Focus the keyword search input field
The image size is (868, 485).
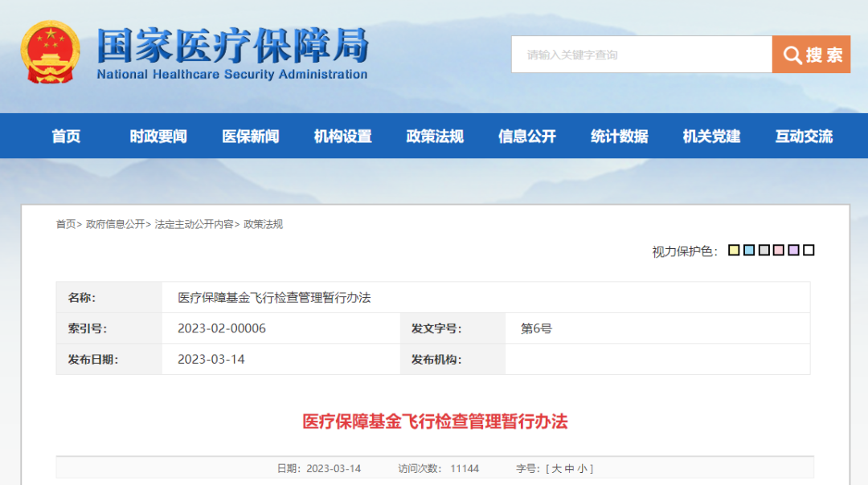pos(641,55)
